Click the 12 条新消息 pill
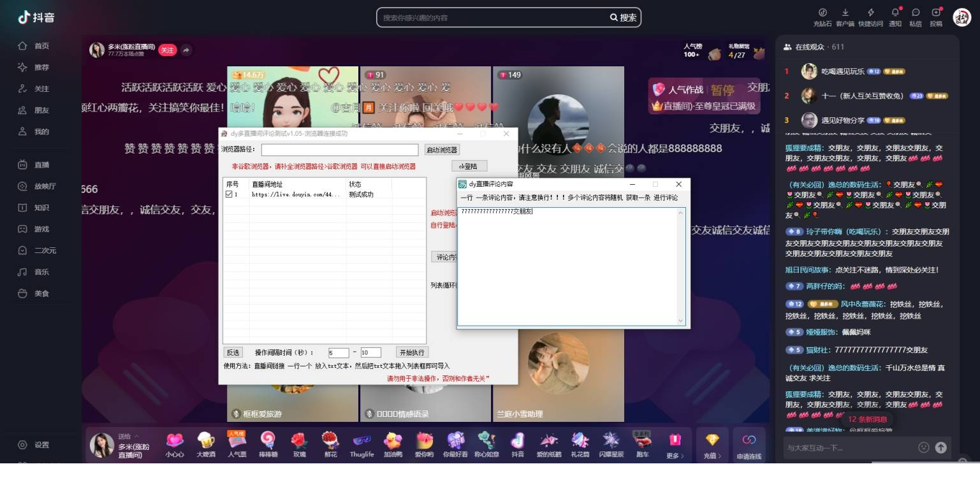This screenshot has width=980, height=478. point(867,419)
